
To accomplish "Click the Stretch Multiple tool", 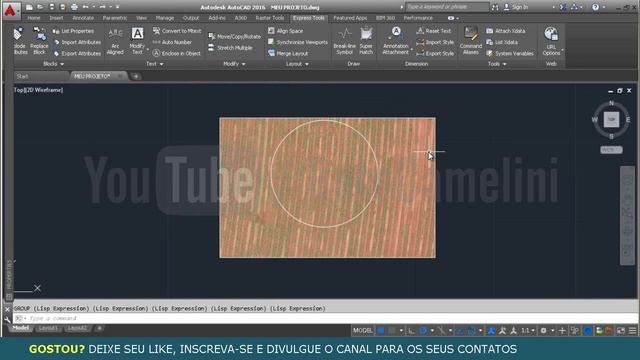I will [230, 48].
